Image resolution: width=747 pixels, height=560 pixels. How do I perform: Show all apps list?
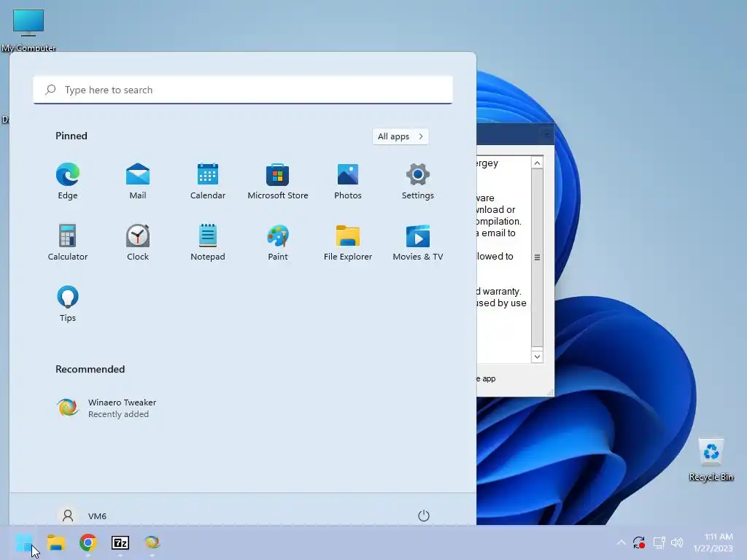(x=400, y=136)
